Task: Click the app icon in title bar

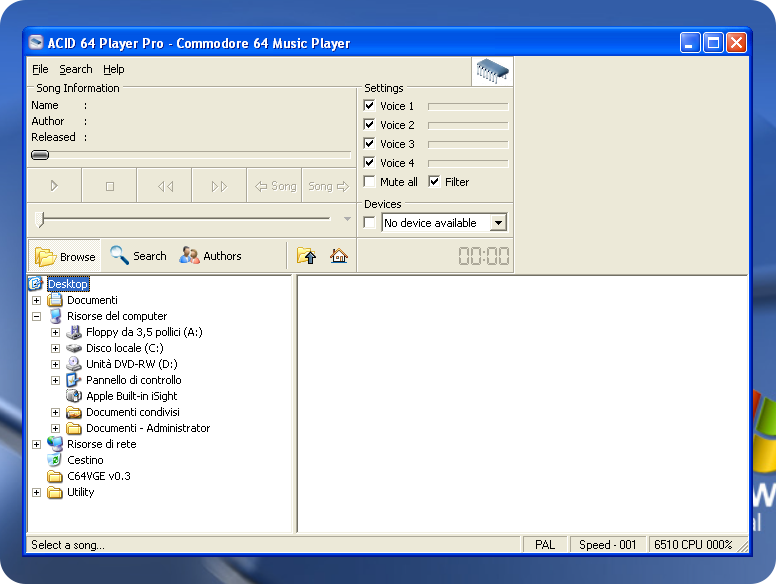Action: 36,43
